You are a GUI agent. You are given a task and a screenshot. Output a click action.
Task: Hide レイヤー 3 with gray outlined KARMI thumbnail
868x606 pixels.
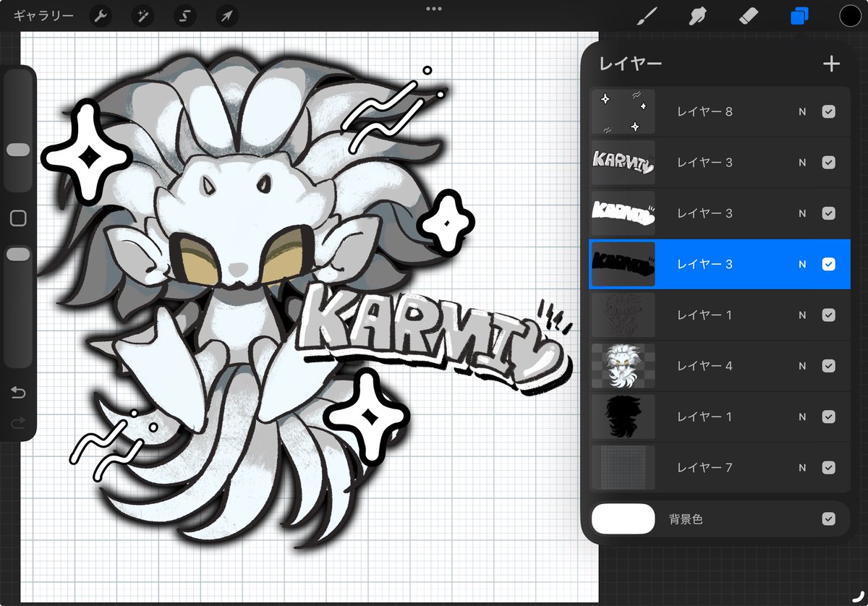[x=829, y=163]
